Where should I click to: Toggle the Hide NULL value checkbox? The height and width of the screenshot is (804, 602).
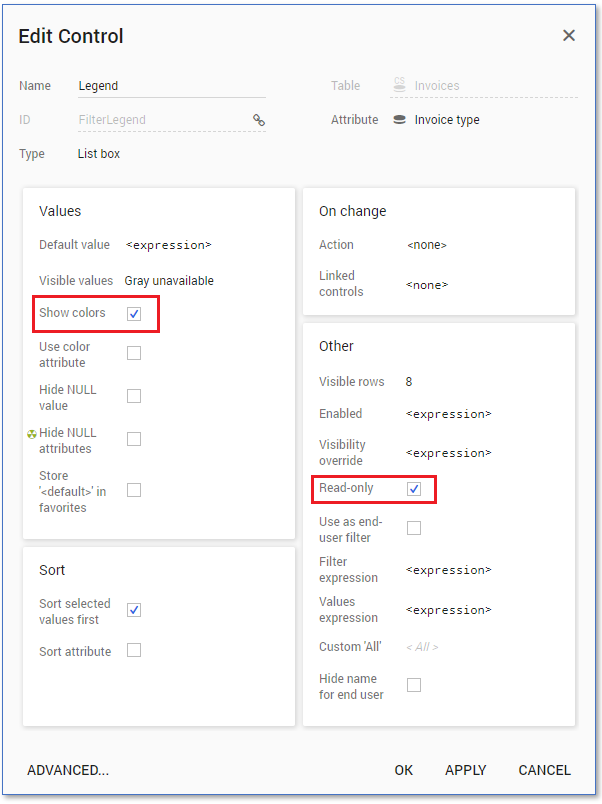(134, 396)
